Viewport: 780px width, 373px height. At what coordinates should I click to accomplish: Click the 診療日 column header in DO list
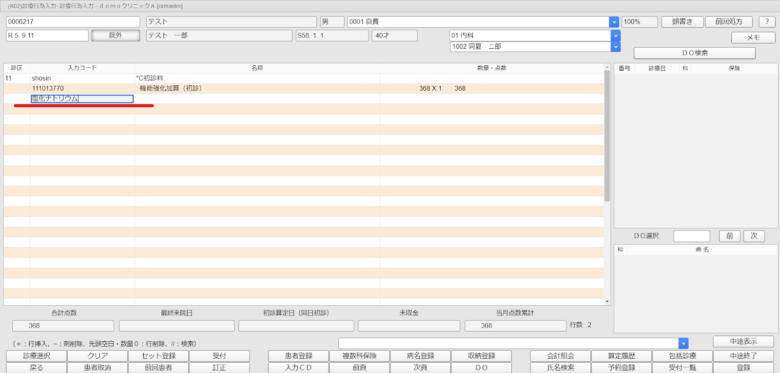click(656, 68)
